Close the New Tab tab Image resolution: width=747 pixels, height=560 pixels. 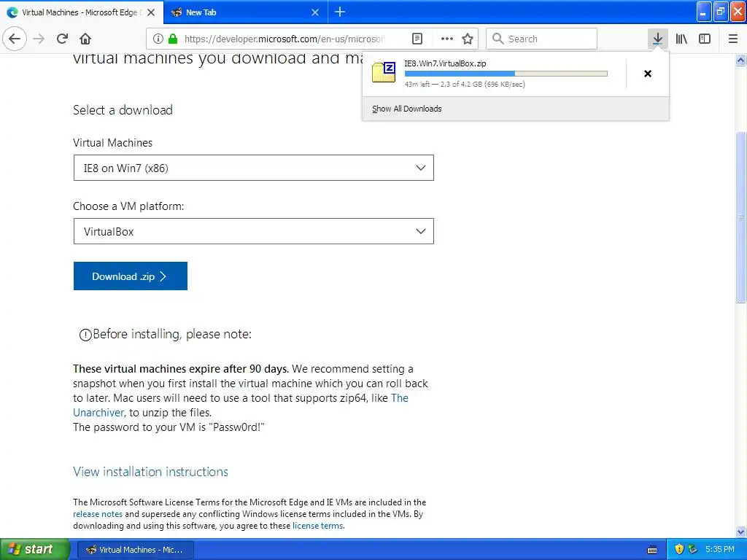[315, 12]
